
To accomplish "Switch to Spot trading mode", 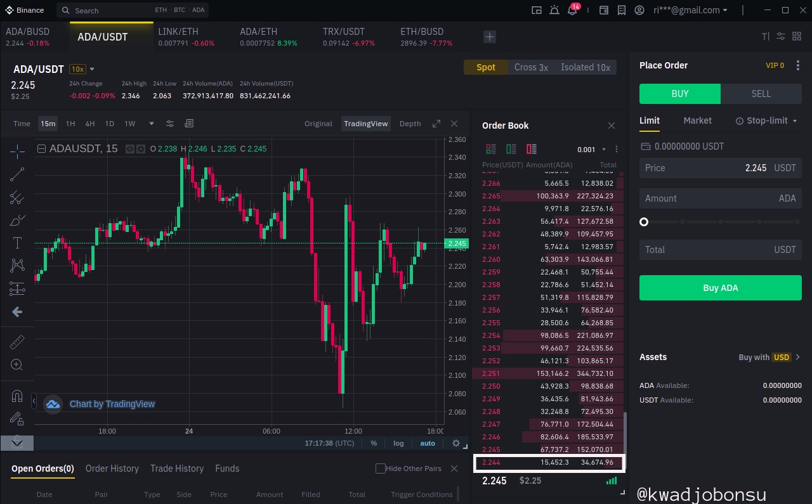I will [x=486, y=67].
